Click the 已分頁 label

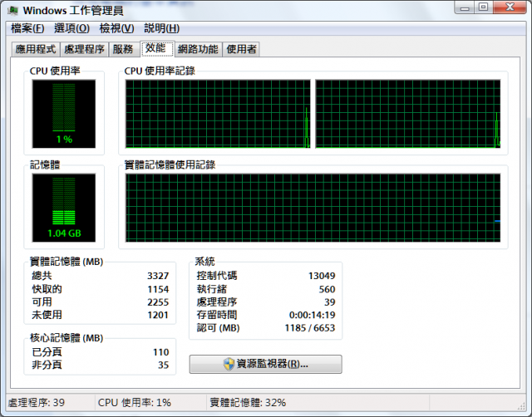[47, 352]
